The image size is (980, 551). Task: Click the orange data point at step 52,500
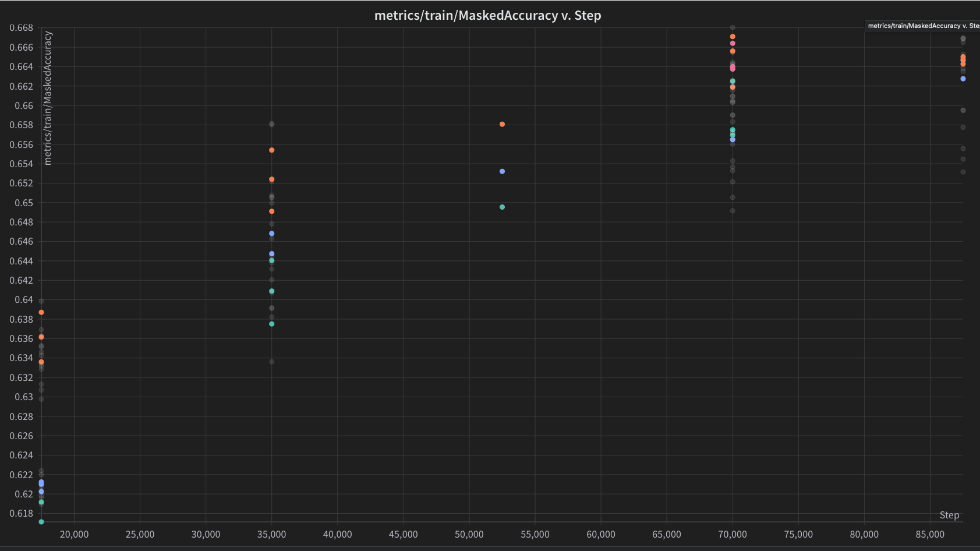tap(502, 124)
